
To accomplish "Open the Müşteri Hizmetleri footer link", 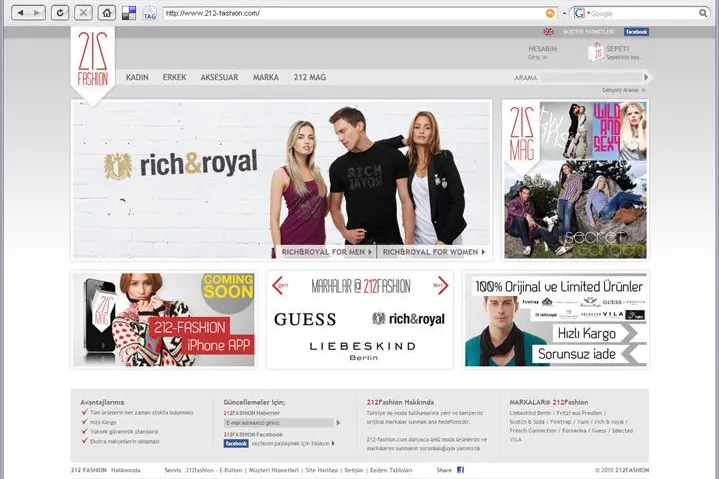I will tap(274, 470).
